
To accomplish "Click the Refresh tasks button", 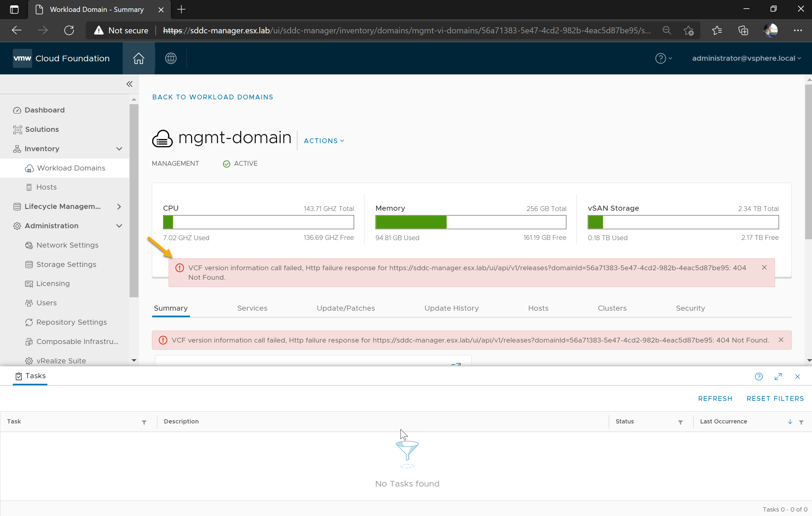I will point(715,399).
